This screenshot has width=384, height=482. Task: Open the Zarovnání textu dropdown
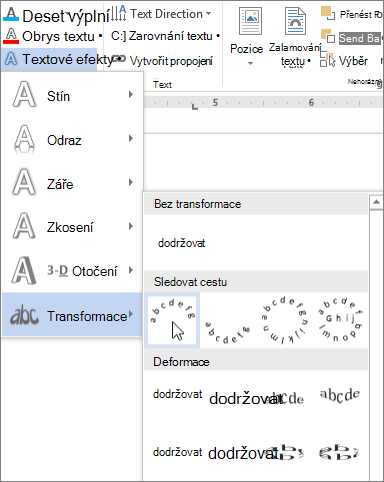click(x=166, y=36)
